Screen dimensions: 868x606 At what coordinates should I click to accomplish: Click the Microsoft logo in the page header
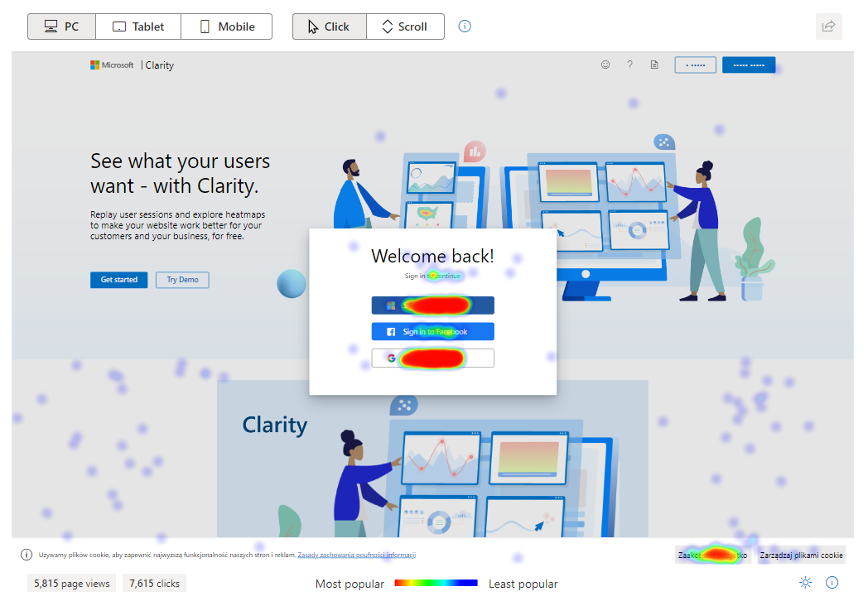112,65
